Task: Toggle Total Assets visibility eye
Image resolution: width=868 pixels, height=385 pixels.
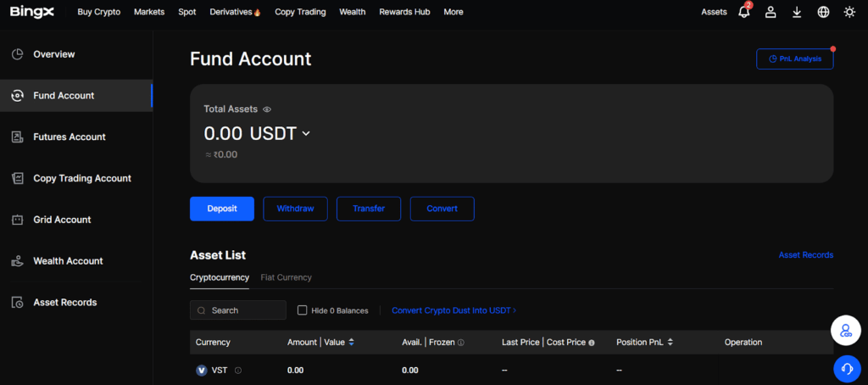Action: pos(267,109)
